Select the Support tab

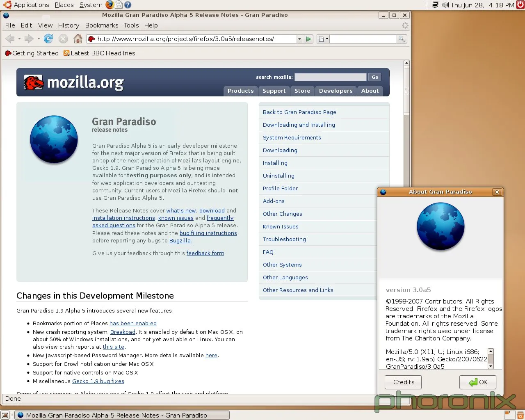274,91
